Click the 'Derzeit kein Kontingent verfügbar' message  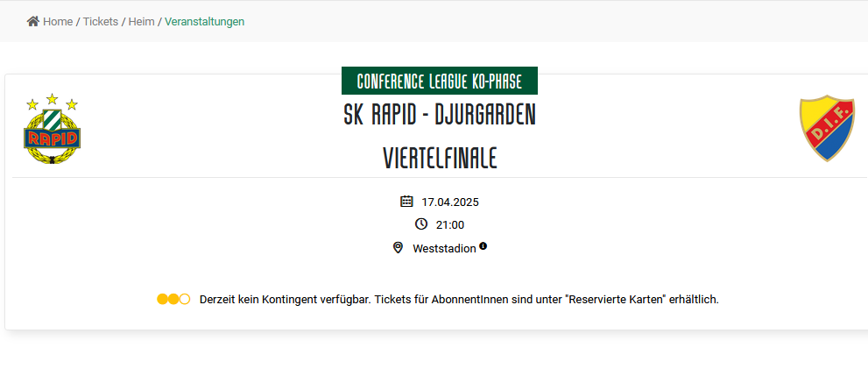pyautogui.click(x=459, y=300)
